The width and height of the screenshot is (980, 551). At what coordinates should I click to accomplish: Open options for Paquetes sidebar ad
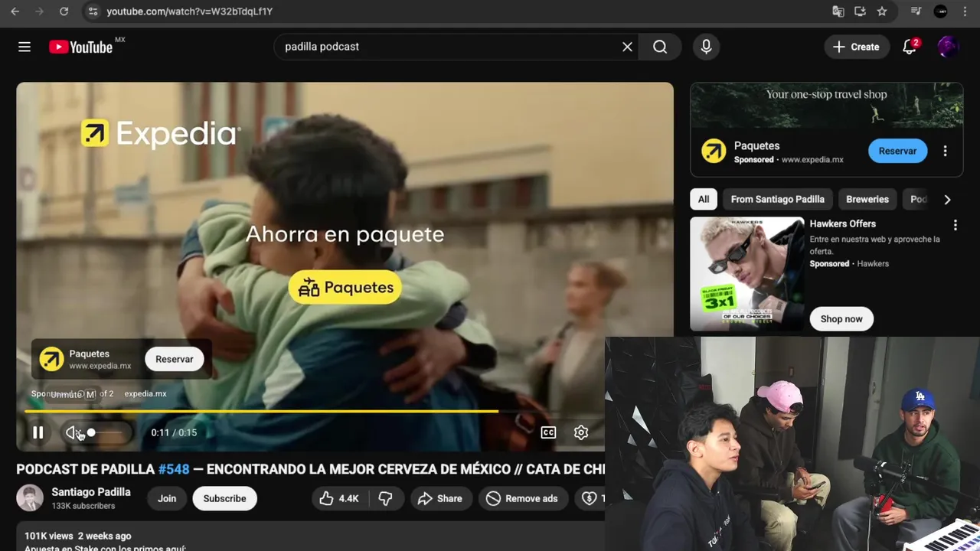coord(945,151)
